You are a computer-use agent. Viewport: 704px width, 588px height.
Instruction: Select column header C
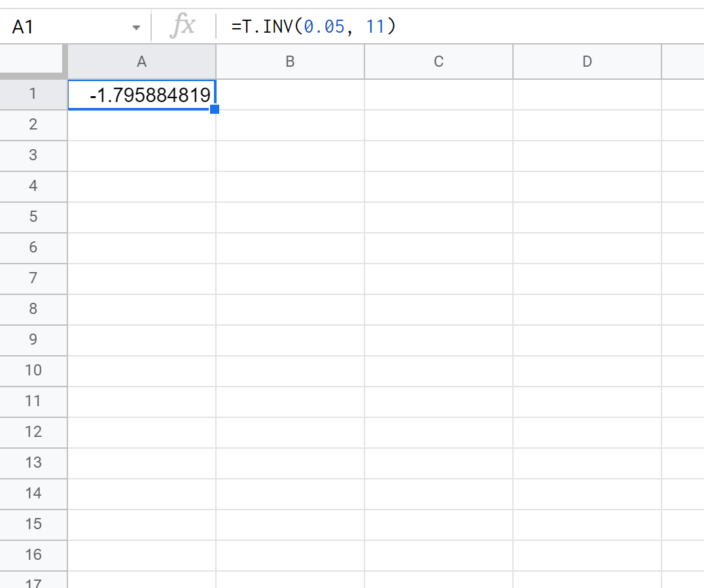[x=438, y=61]
